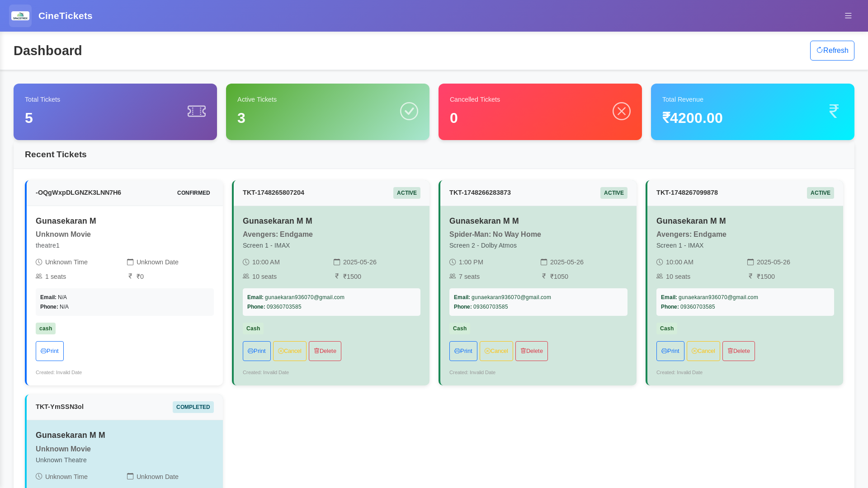This screenshot has height=488, width=868.
Task: Refresh the dashboard
Action: (x=832, y=51)
